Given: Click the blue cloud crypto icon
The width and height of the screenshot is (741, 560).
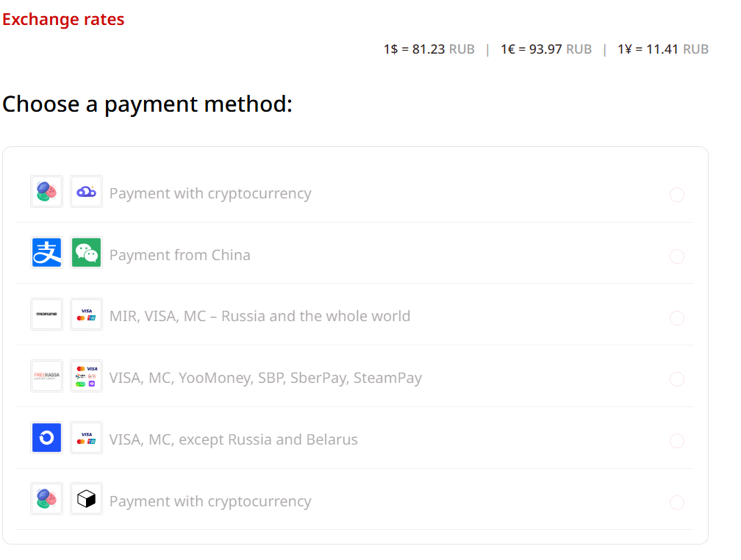Looking at the screenshot, I should click(x=86, y=191).
